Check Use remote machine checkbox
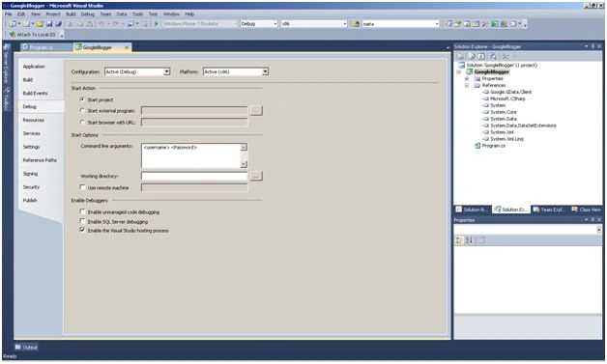607x364 pixels. click(82, 187)
